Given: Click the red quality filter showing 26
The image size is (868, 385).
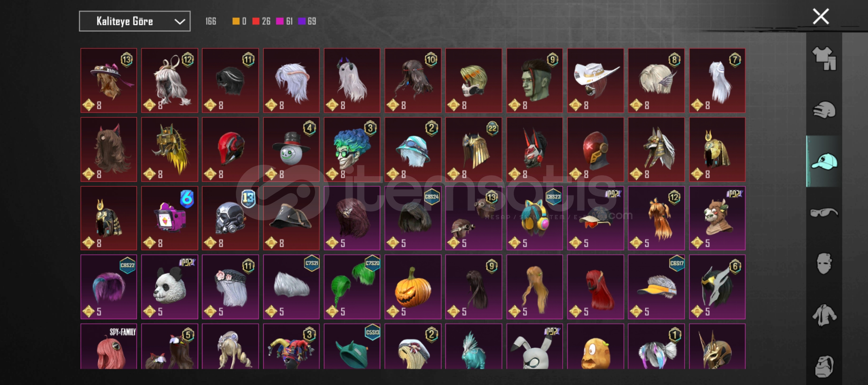Looking at the screenshot, I should (261, 21).
